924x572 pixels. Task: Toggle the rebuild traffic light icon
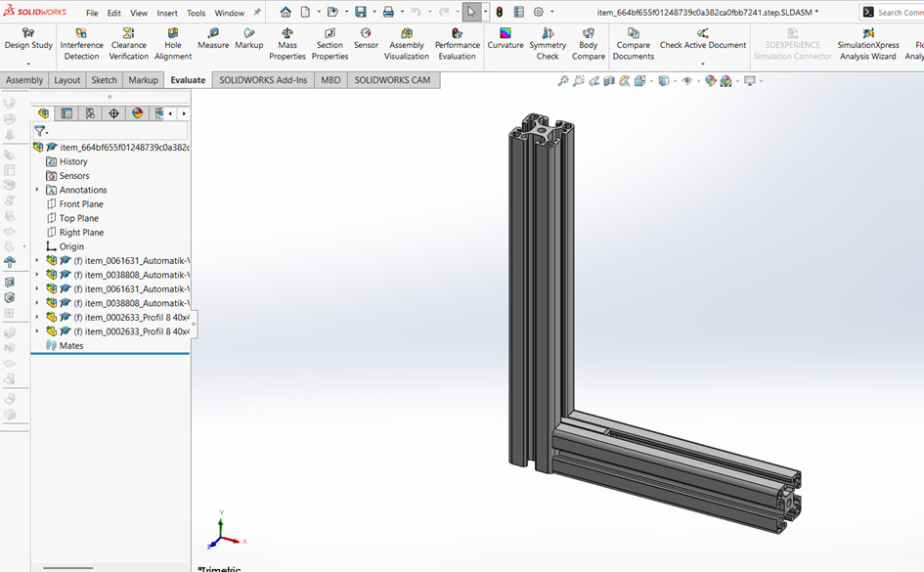(500, 12)
